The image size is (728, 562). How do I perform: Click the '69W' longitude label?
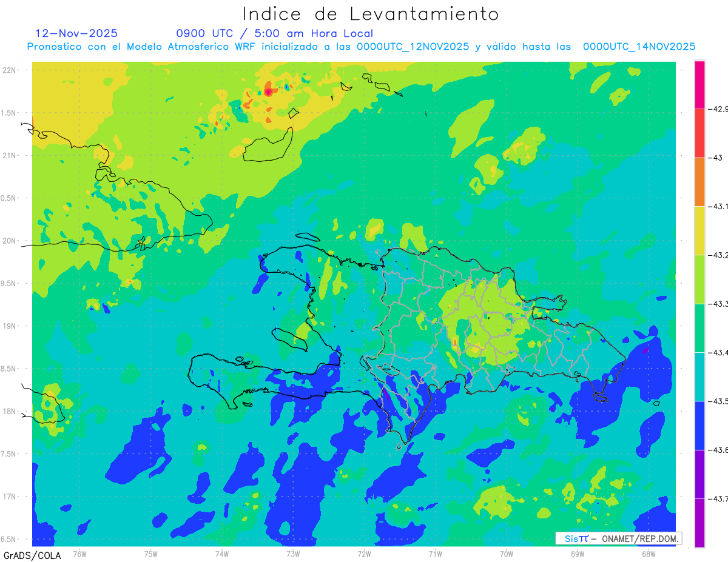[x=578, y=554]
